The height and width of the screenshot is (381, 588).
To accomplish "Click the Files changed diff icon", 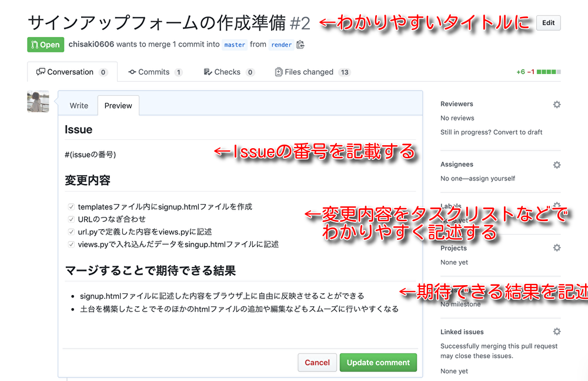I will [279, 72].
